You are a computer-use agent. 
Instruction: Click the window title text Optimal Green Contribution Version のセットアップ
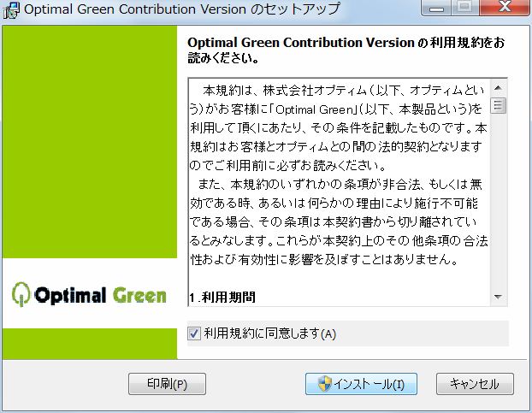(182, 9)
